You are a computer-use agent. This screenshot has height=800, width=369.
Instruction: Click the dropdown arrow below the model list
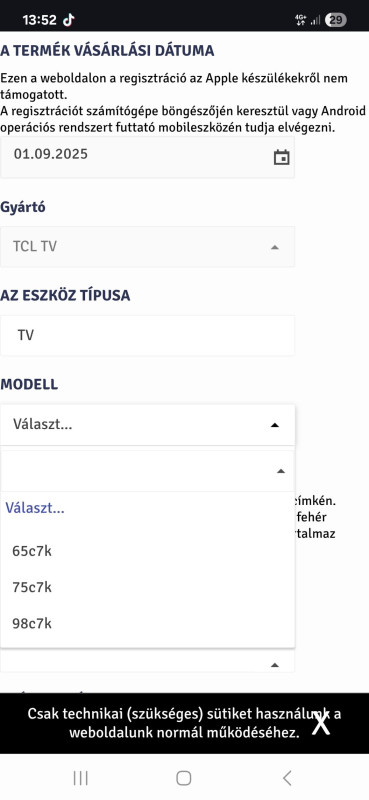point(275,665)
